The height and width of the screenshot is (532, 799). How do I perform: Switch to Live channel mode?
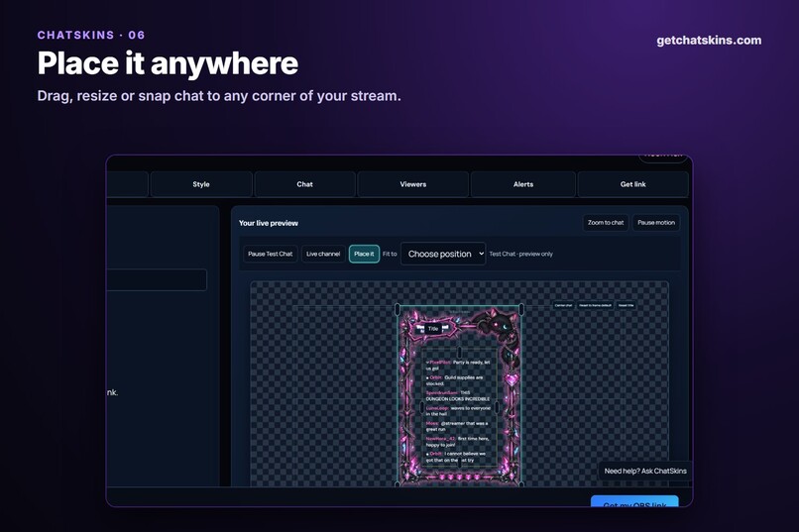pyautogui.click(x=323, y=254)
